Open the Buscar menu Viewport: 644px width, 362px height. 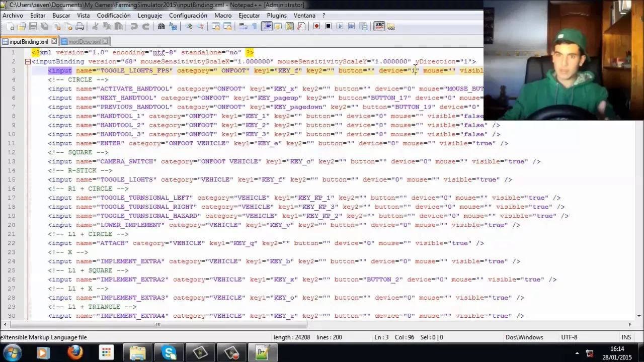click(x=61, y=16)
